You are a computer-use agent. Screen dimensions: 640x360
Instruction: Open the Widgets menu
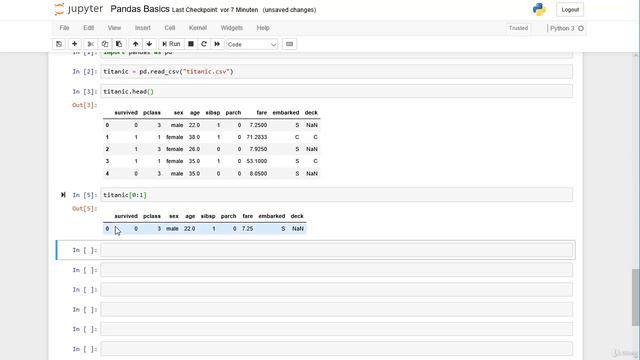click(231, 28)
